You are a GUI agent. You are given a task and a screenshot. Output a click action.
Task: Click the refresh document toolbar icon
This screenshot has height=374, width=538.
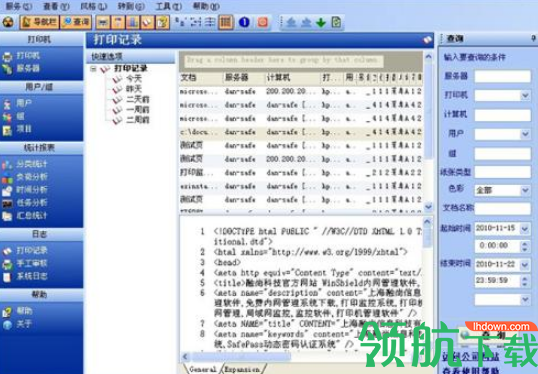(x=337, y=23)
